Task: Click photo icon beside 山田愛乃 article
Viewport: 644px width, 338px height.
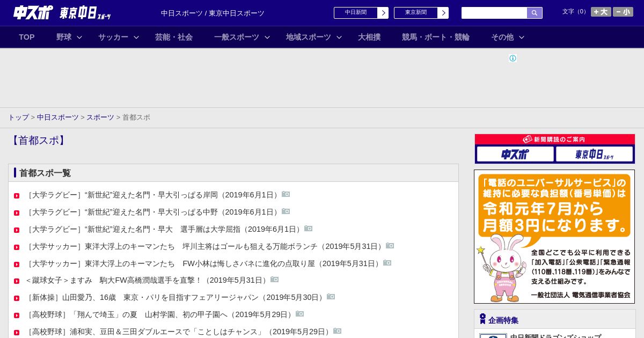Action: pyautogui.click(x=331, y=297)
